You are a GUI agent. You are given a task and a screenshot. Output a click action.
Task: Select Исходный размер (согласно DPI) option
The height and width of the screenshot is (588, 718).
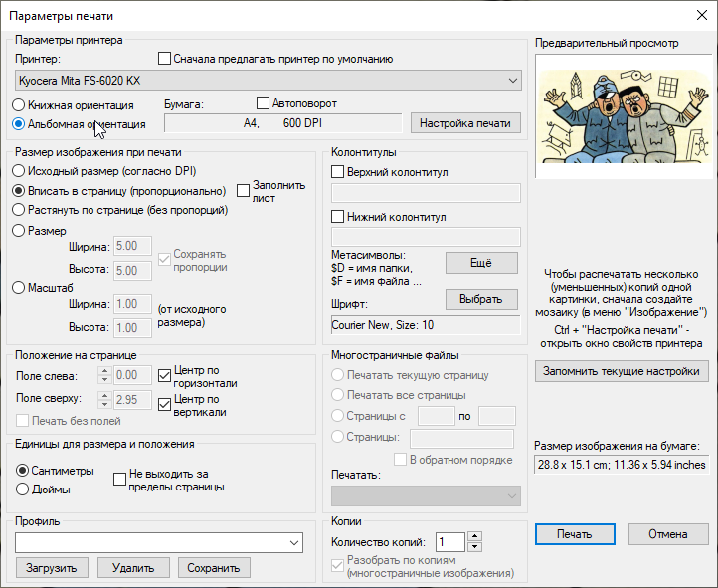tap(19, 171)
